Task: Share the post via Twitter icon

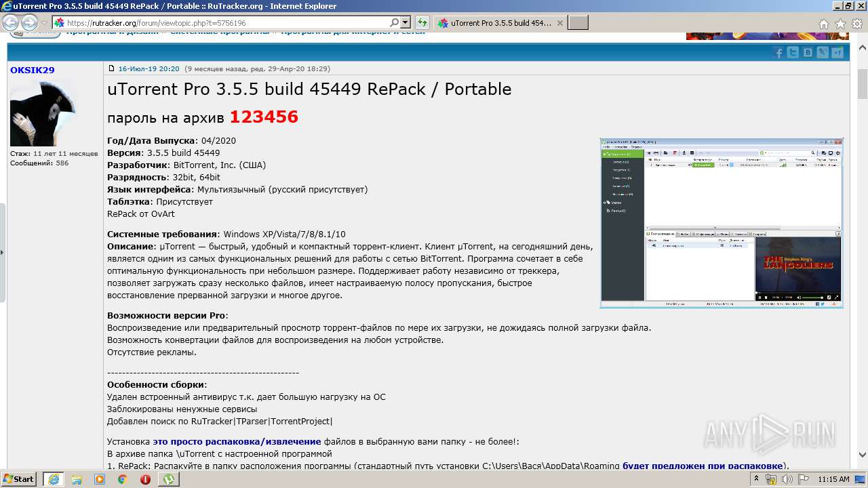Action: pyautogui.click(x=793, y=53)
